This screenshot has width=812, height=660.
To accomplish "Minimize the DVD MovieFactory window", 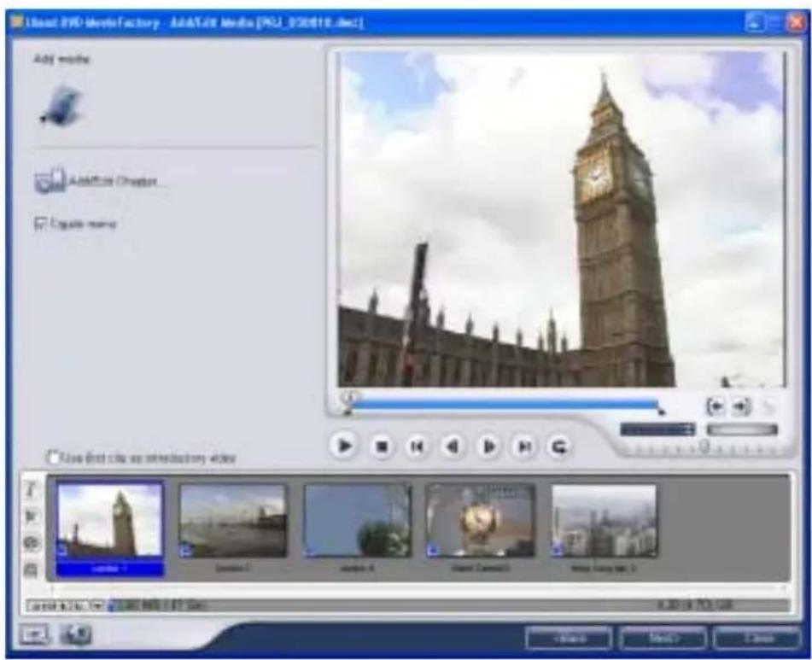I will (x=754, y=23).
